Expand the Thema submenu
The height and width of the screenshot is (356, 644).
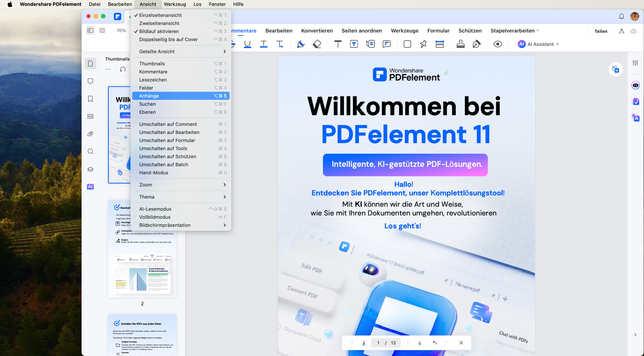(181, 197)
